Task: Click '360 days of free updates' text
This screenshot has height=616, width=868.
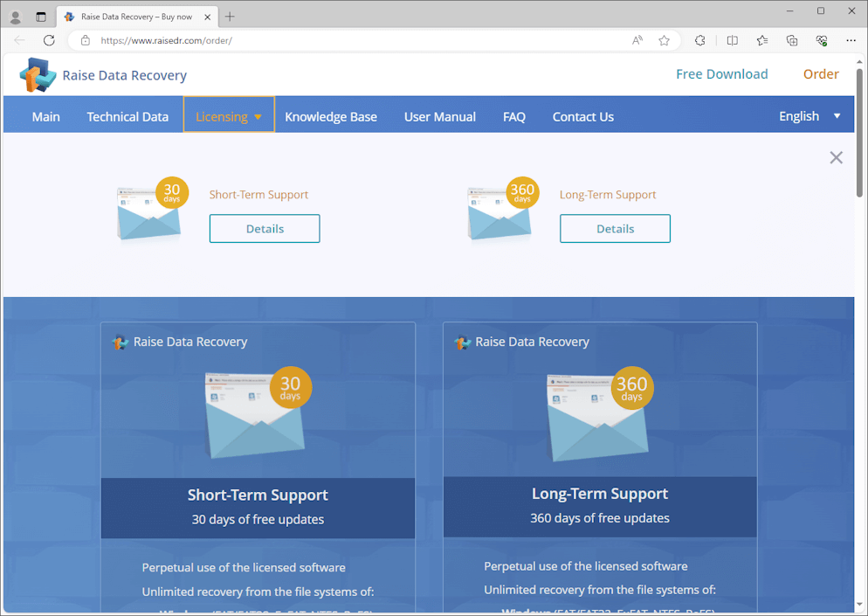Action: tap(600, 518)
